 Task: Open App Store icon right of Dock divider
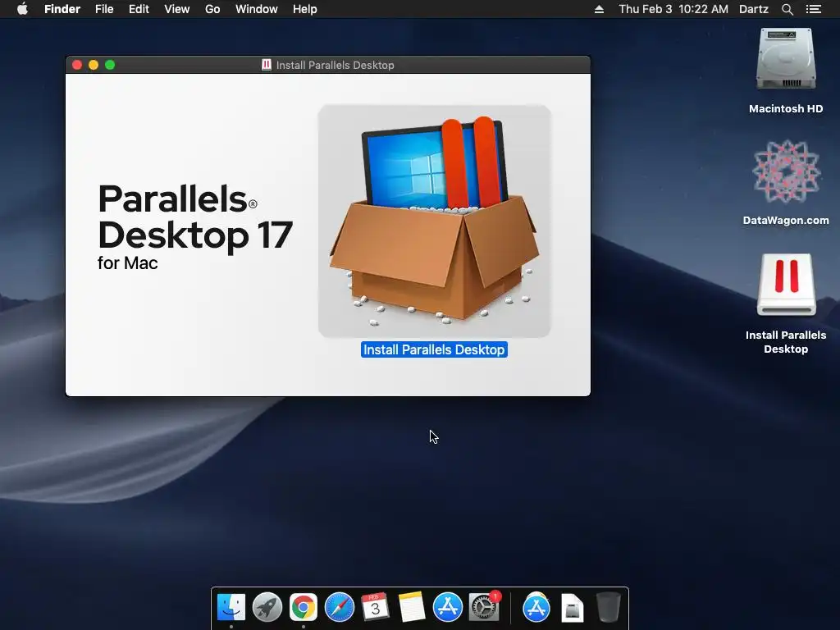pos(536,608)
